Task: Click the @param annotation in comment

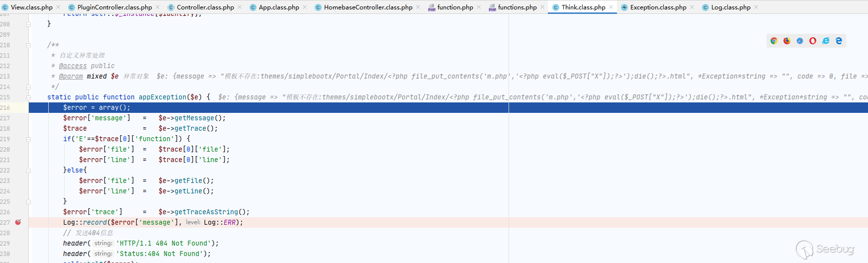Action: 71,76
